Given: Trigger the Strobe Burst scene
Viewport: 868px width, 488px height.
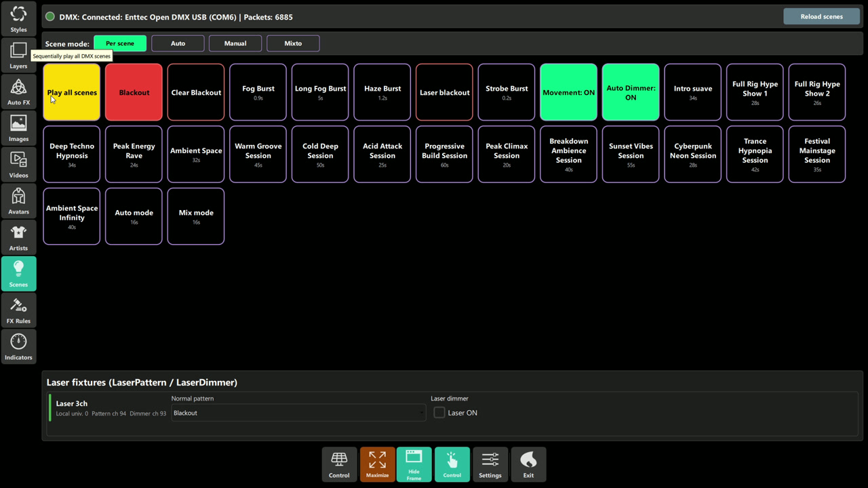Looking at the screenshot, I should point(507,92).
